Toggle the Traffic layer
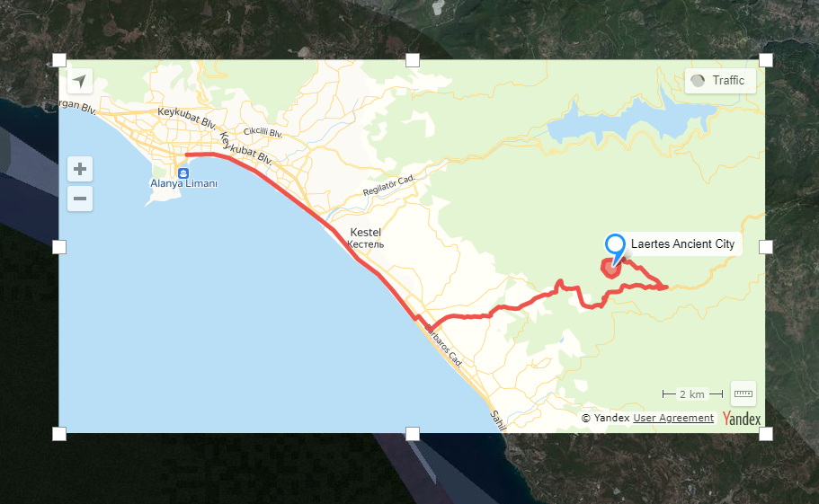Viewport: 819px width, 504px height. (720, 81)
